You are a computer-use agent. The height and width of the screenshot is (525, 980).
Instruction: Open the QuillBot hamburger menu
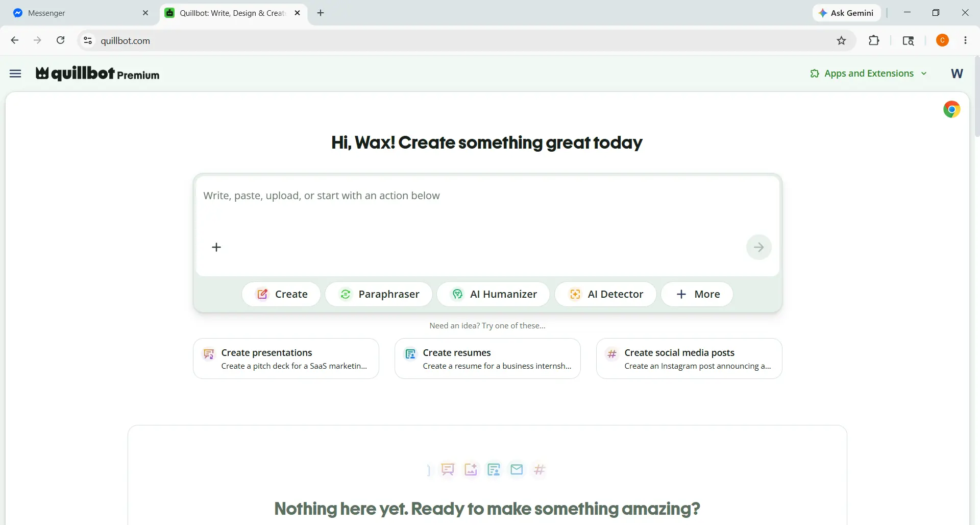[x=15, y=74]
